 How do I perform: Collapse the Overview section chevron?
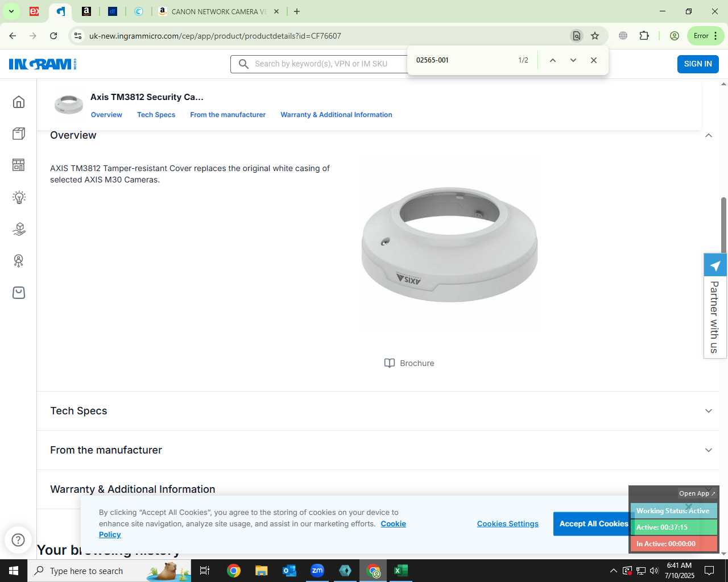coord(709,135)
